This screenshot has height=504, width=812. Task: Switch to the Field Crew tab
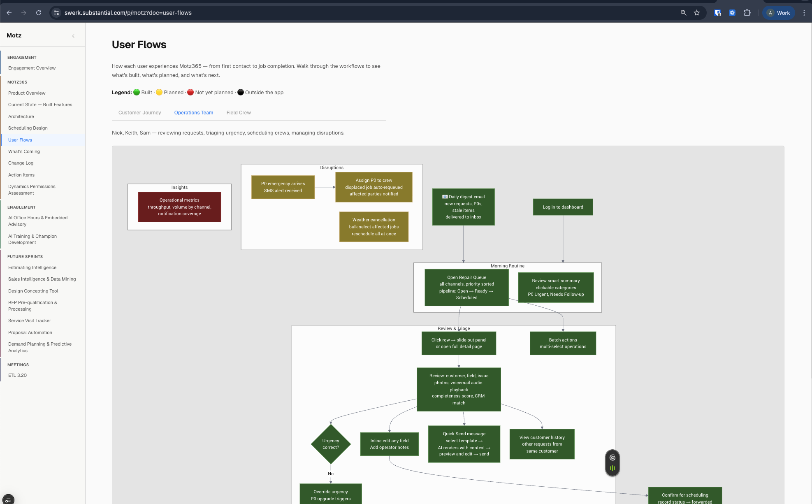click(x=239, y=113)
